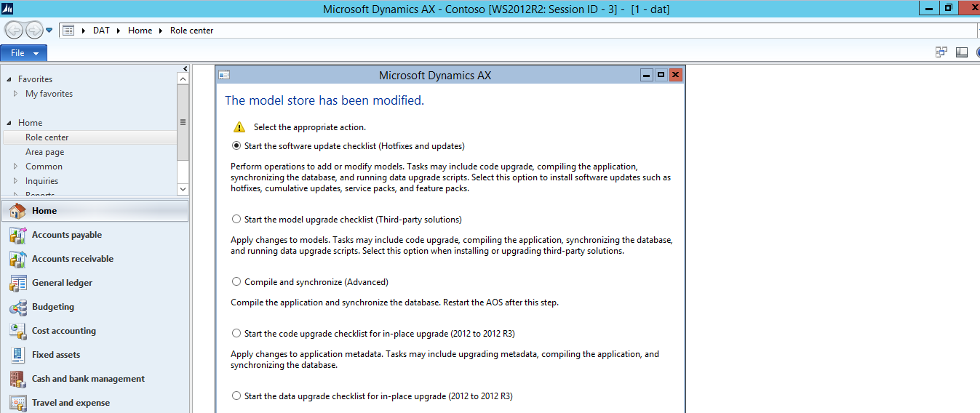Image resolution: width=980 pixels, height=413 pixels.
Task: Click the Home breadcrumb in the address bar
Action: pos(140,31)
